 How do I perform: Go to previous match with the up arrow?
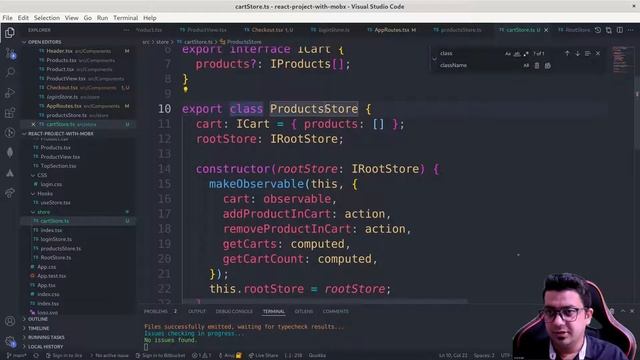pyautogui.click(x=567, y=53)
